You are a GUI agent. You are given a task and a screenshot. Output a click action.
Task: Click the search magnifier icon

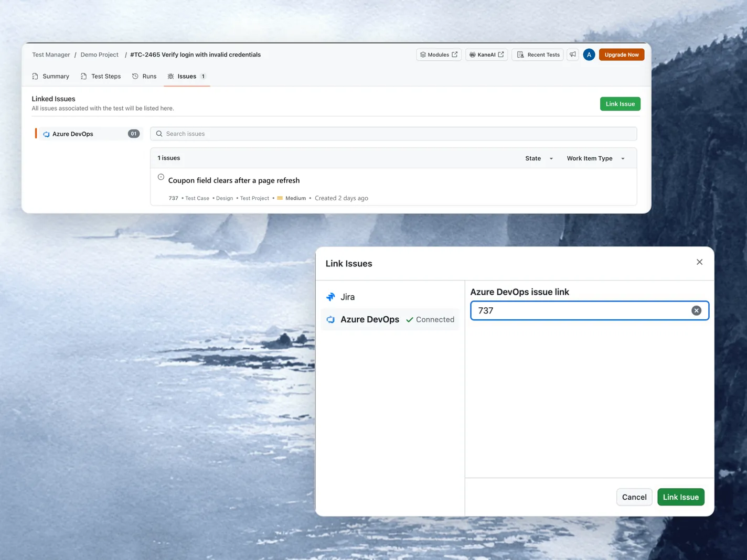(x=159, y=134)
